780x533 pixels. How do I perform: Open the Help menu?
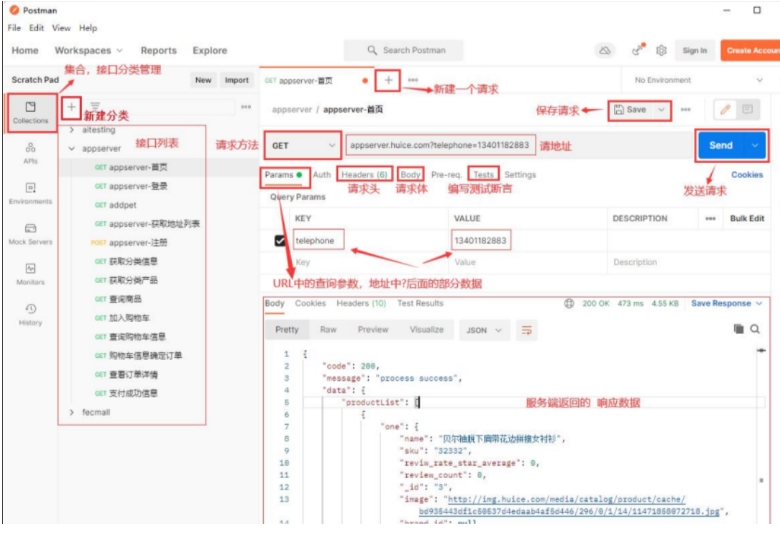88,28
